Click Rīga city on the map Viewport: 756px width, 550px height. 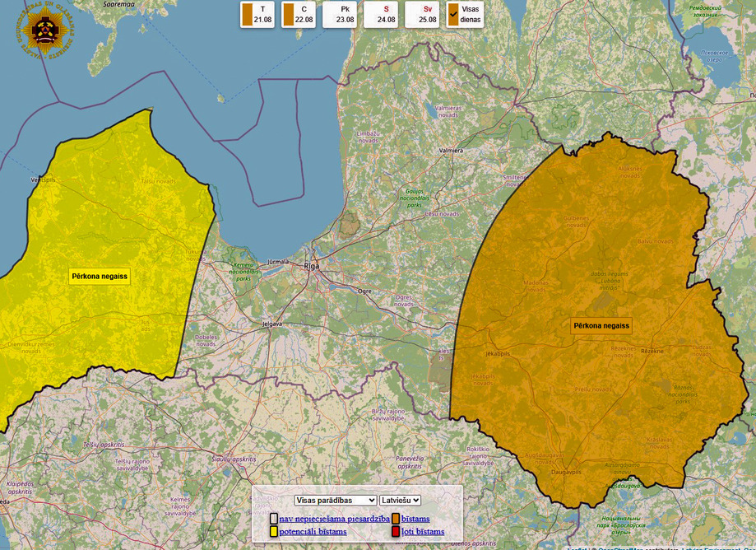311,266
